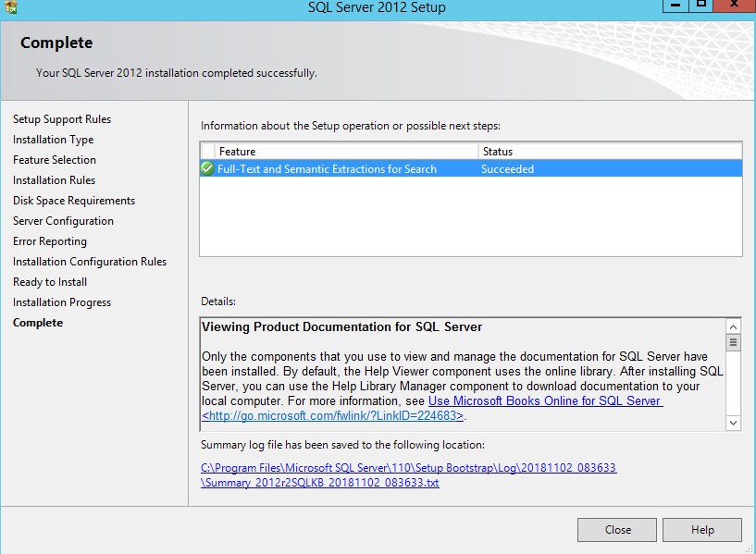Image resolution: width=756 pixels, height=554 pixels.
Task: Click the Details scrollbar down arrow
Action: pyautogui.click(x=734, y=423)
